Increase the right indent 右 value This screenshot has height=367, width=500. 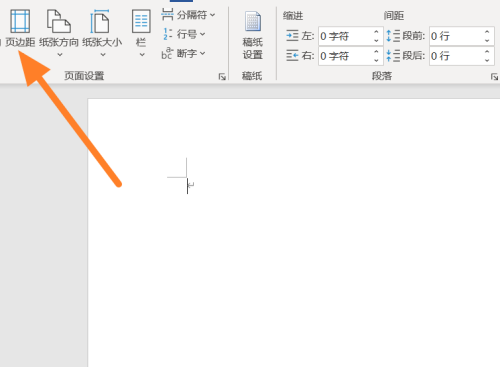376,52
